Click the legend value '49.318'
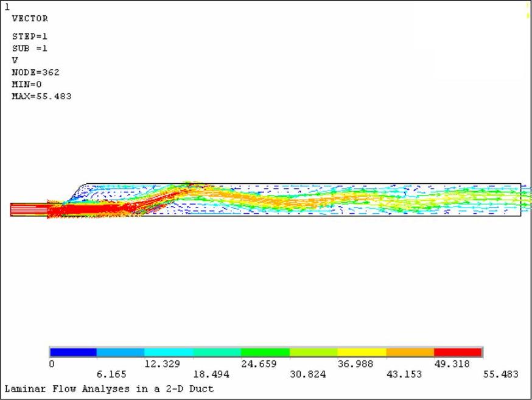This screenshot has width=532, height=400. tap(452, 364)
